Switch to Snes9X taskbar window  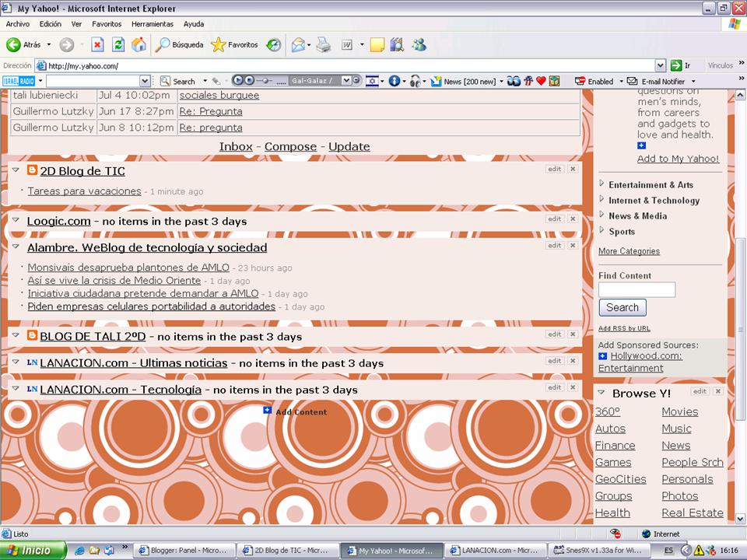click(598, 551)
